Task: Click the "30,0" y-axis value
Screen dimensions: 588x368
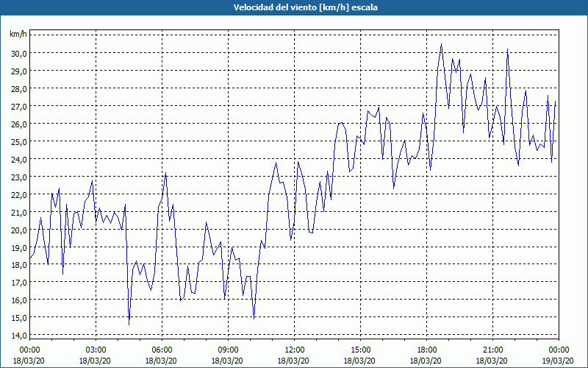Action: (19, 53)
